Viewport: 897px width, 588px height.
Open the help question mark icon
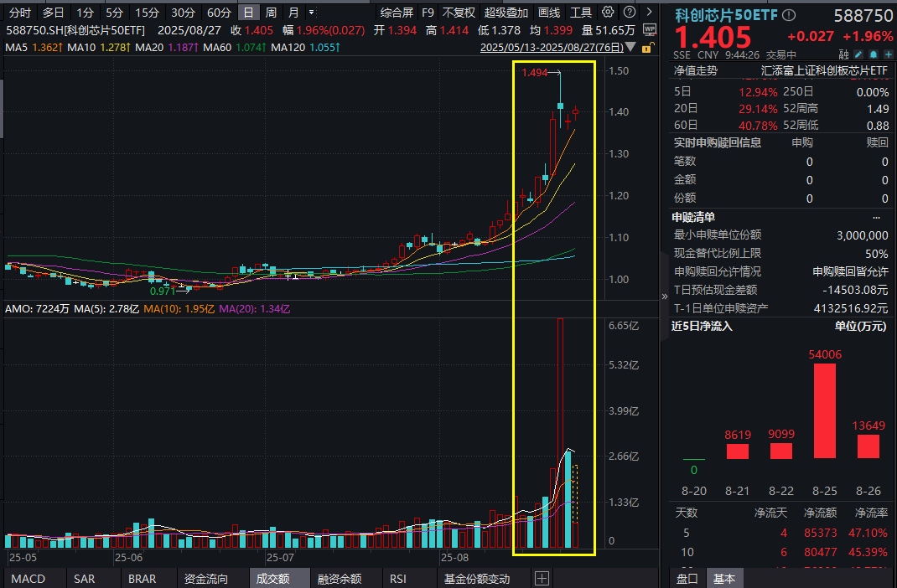(628, 12)
